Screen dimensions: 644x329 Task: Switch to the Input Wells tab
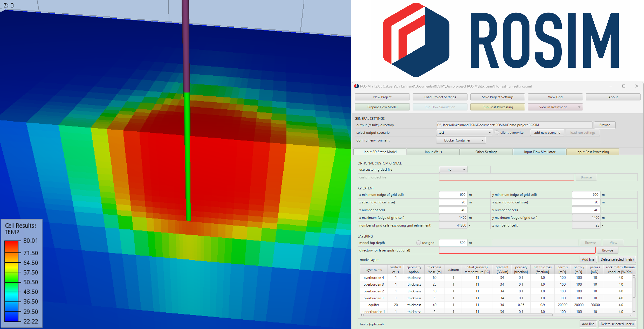click(433, 152)
